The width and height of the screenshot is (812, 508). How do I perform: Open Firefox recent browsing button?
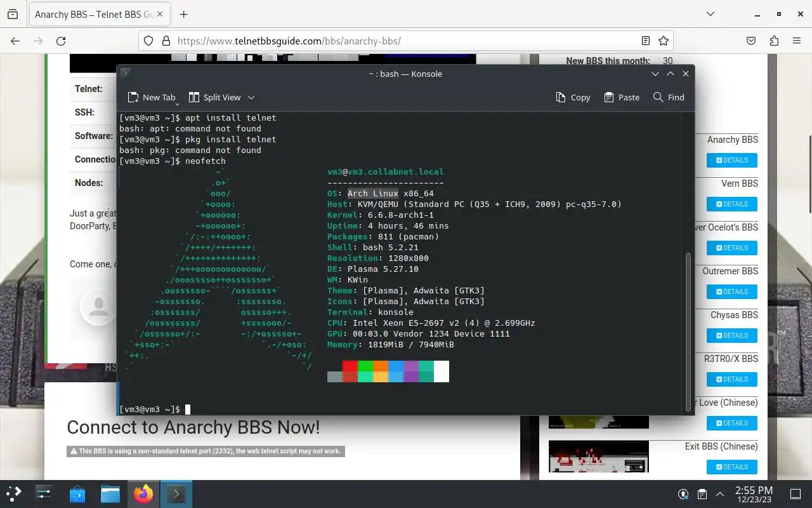tap(13, 14)
